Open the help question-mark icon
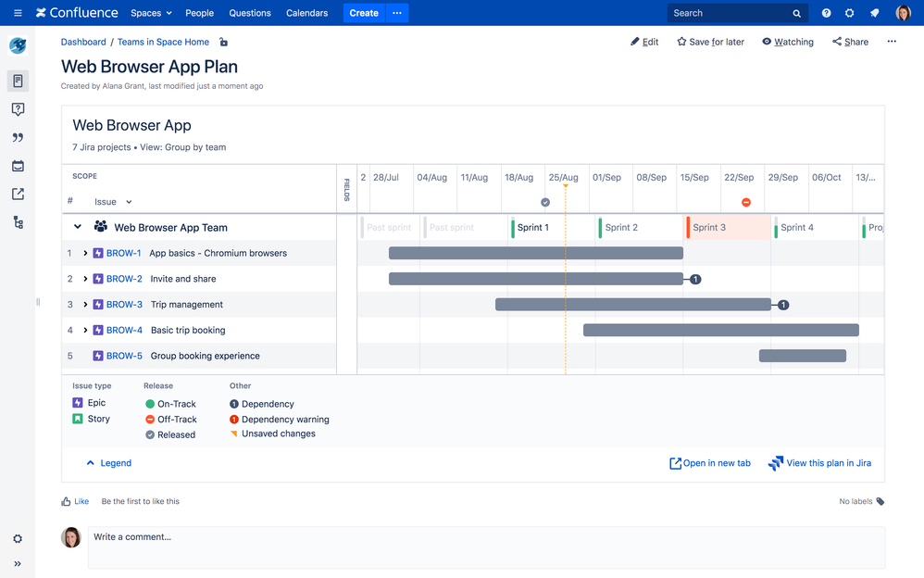The width and height of the screenshot is (924, 578). tap(826, 13)
